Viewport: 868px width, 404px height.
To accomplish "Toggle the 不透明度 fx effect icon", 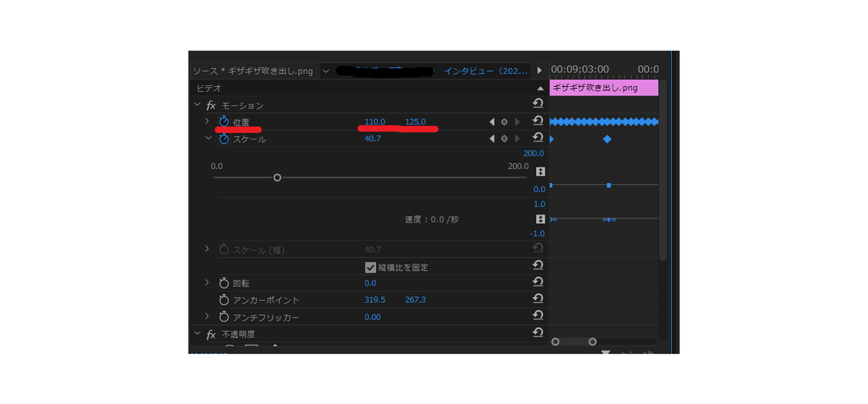I will (211, 335).
